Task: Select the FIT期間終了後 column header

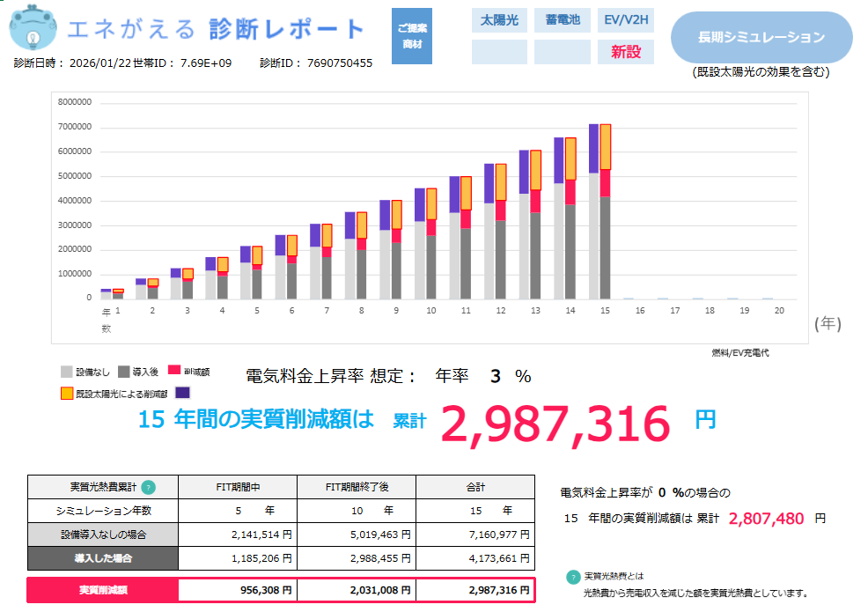Action: [x=358, y=485]
